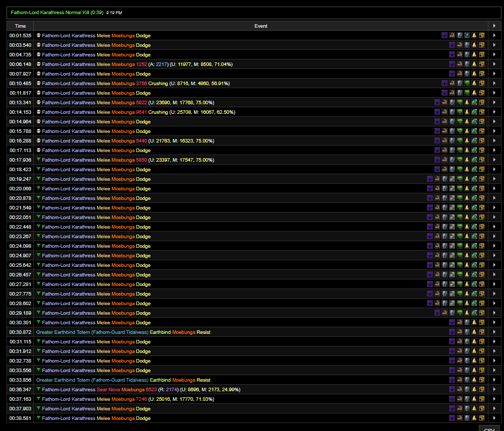Click damage value 5922 in row 00:13.341
This screenshot has width=504, height=431.
pyautogui.click(x=141, y=103)
